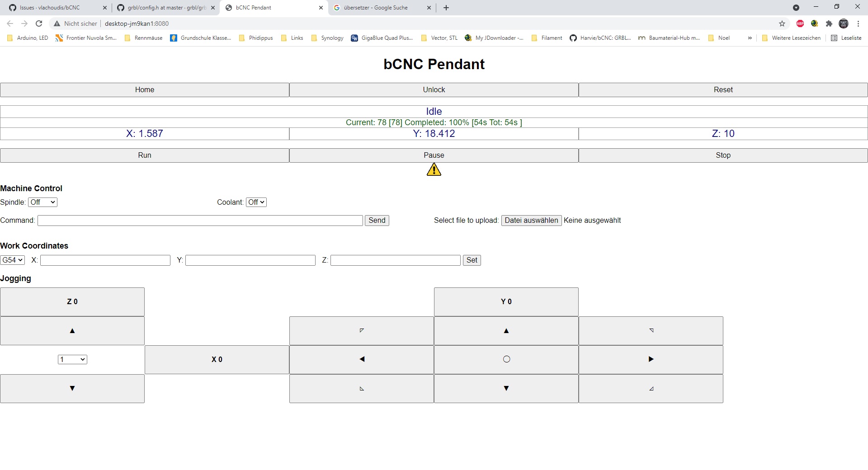Expand the Coolant dropdown

pos(256,202)
